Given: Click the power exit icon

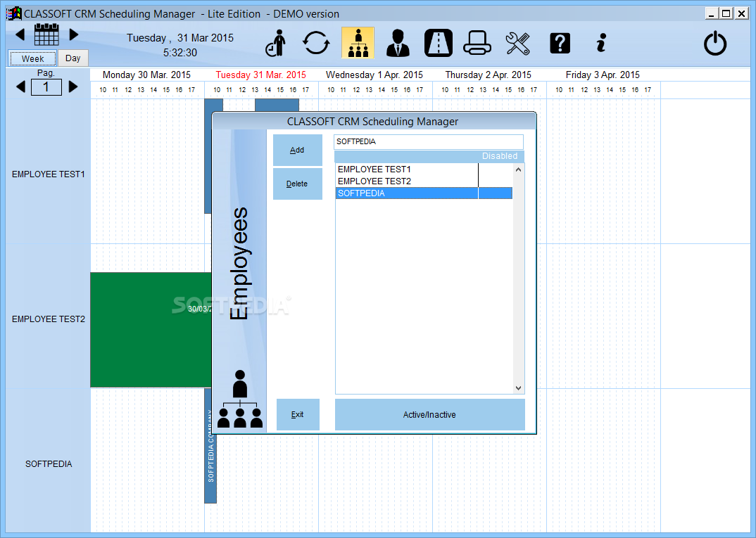Looking at the screenshot, I should [715, 44].
